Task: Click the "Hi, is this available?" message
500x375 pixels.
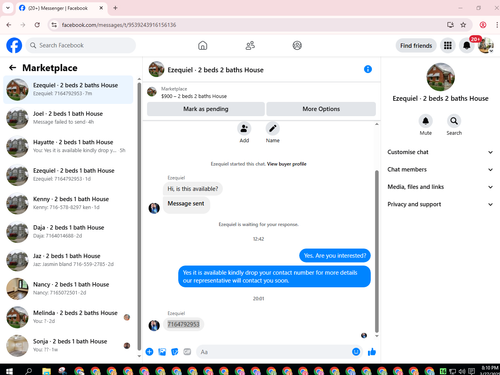Action: click(193, 189)
